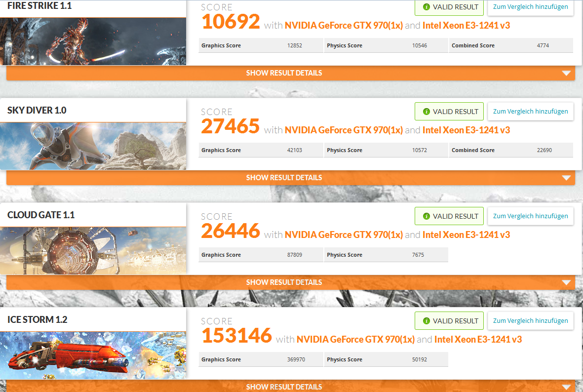583x392 pixels.
Task: Click the Graphics Score label in the Cloud Gate row
Action: (x=221, y=255)
